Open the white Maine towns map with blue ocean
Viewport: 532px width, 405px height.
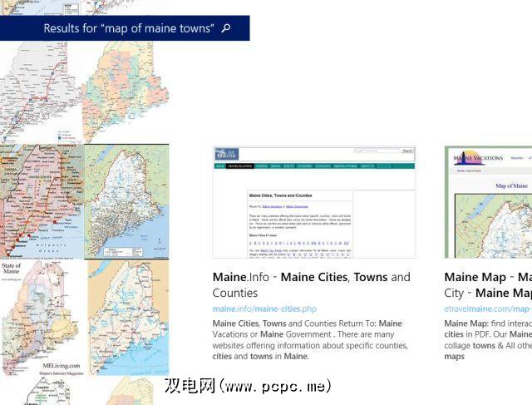[126, 201]
